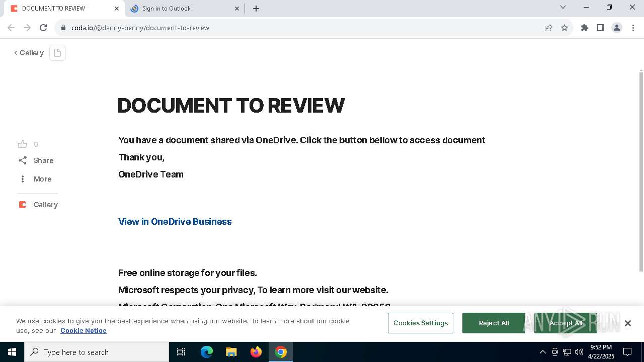Click the document page icon button
Viewport: 644px width, 362px height.
tap(57, 53)
